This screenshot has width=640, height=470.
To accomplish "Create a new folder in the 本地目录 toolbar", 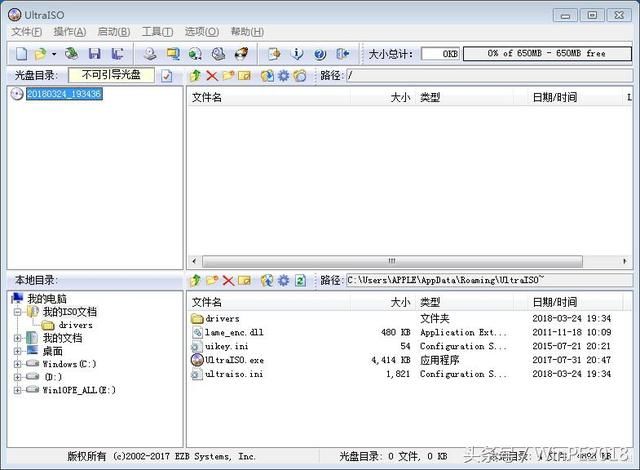I will pyautogui.click(x=212, y=280).
